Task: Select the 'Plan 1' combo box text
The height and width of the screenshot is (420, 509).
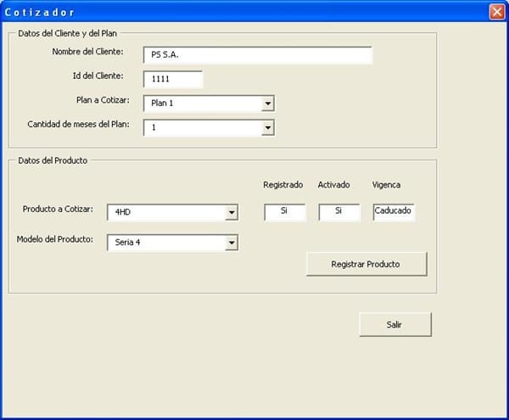Action: pos(202,104)
